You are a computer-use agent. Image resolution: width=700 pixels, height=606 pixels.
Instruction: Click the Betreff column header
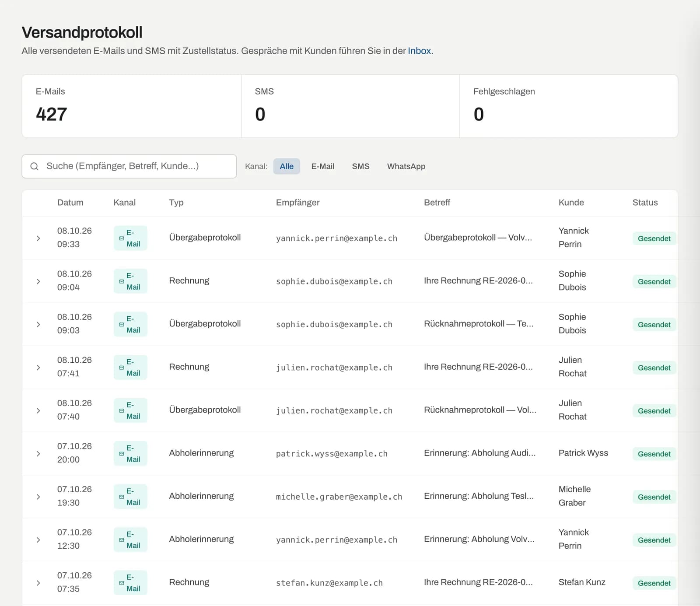click(x=437, y=203)
